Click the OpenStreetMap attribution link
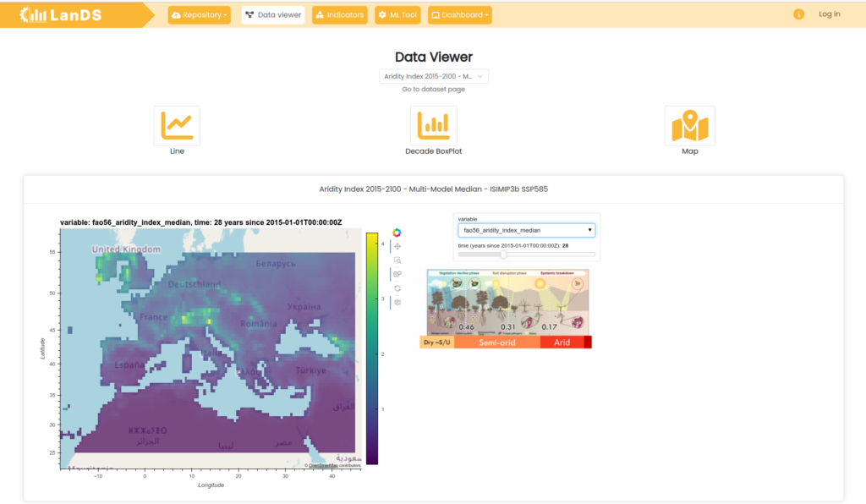 click(x=322, y=465)
